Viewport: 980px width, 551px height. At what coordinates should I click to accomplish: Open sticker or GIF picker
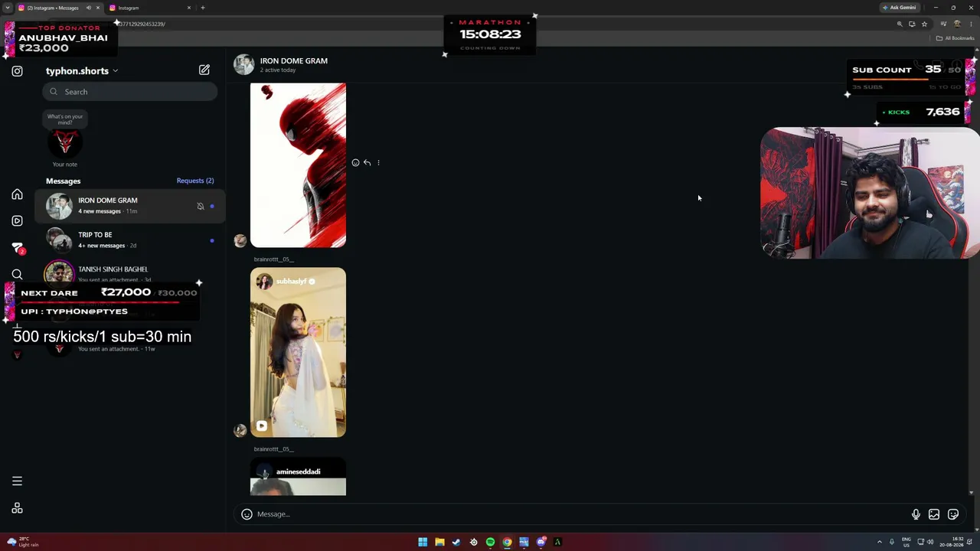(953, 514)
